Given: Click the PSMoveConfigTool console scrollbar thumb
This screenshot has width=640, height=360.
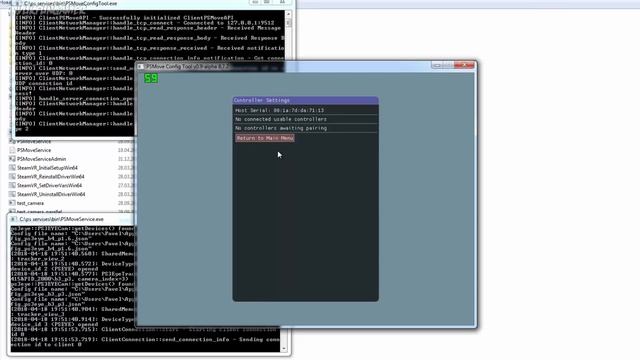Looking at the screenshot, I should click(x=289, y=23).
